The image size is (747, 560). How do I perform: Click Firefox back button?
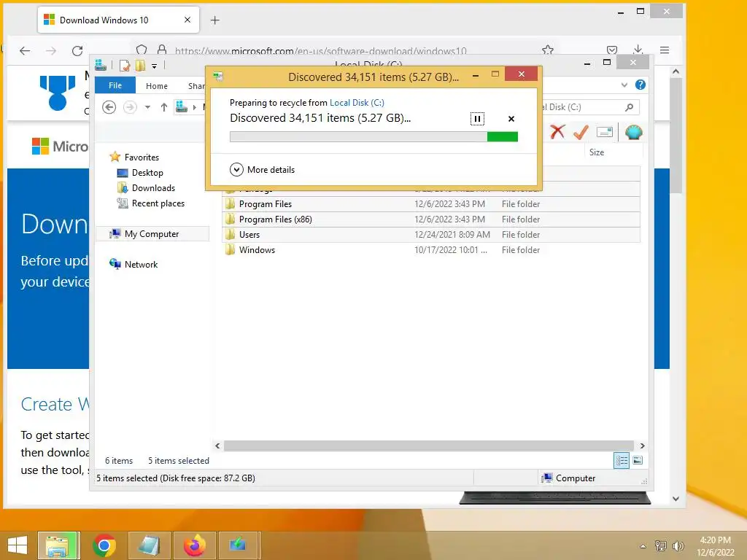[25, 50]
